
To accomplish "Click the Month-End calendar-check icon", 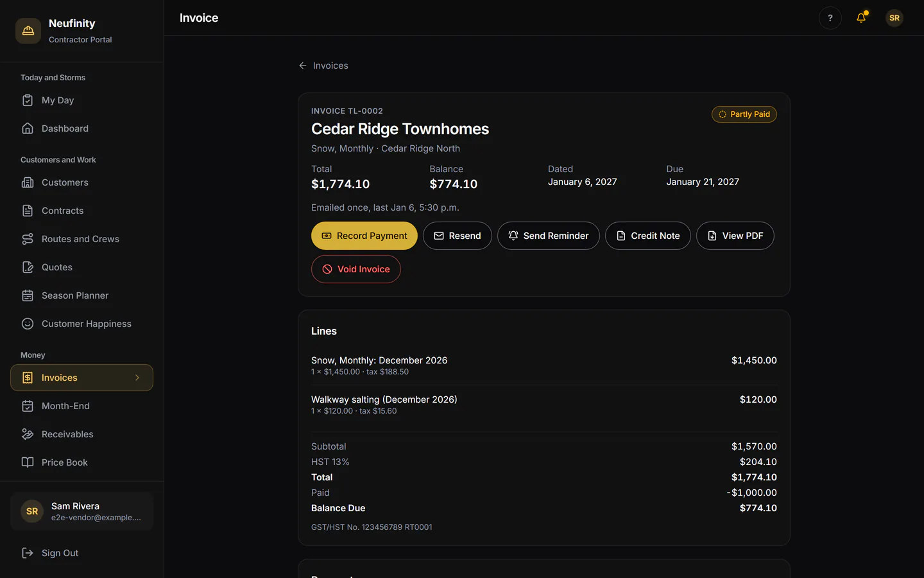I will (x=28, y=406).
